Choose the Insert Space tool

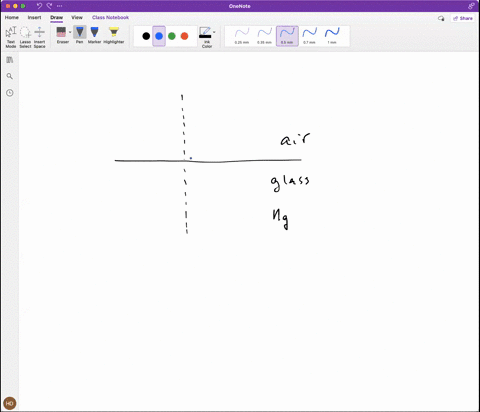(x=39, y=37)
